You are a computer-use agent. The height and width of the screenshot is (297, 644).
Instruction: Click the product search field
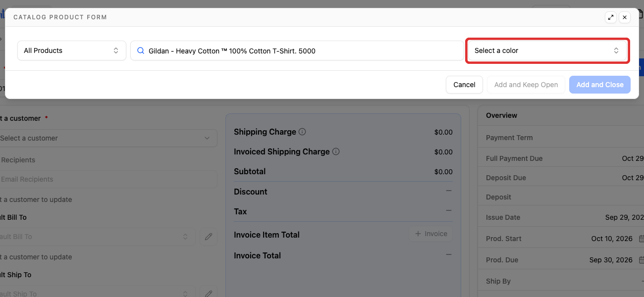point(297,50)
